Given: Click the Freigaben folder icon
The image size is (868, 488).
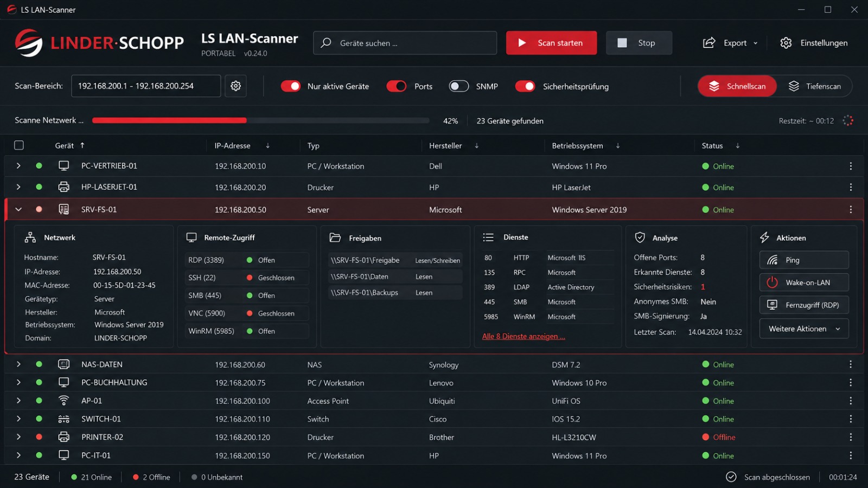Looking at the screenshot, I should coord(335,237).
